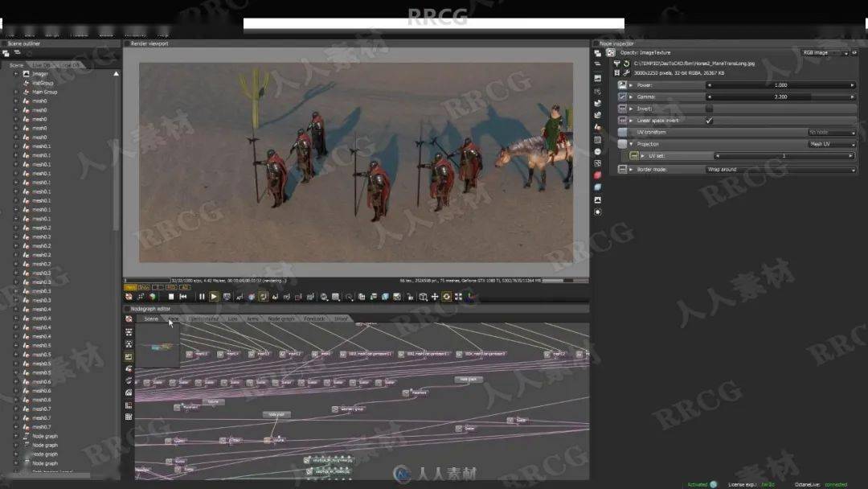Open the Local DB tab
The height and width of the screenshot is (489, 868).
(x=70, y=65)
